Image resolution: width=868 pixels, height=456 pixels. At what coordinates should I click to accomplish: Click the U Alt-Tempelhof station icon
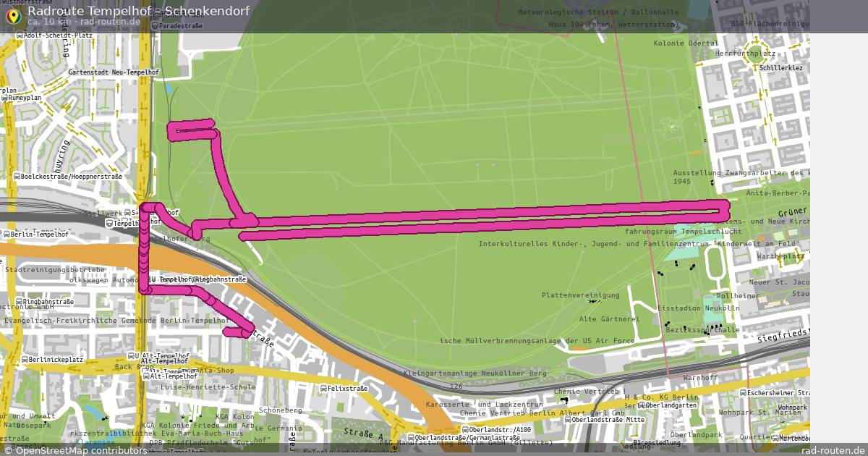[133, 356]
